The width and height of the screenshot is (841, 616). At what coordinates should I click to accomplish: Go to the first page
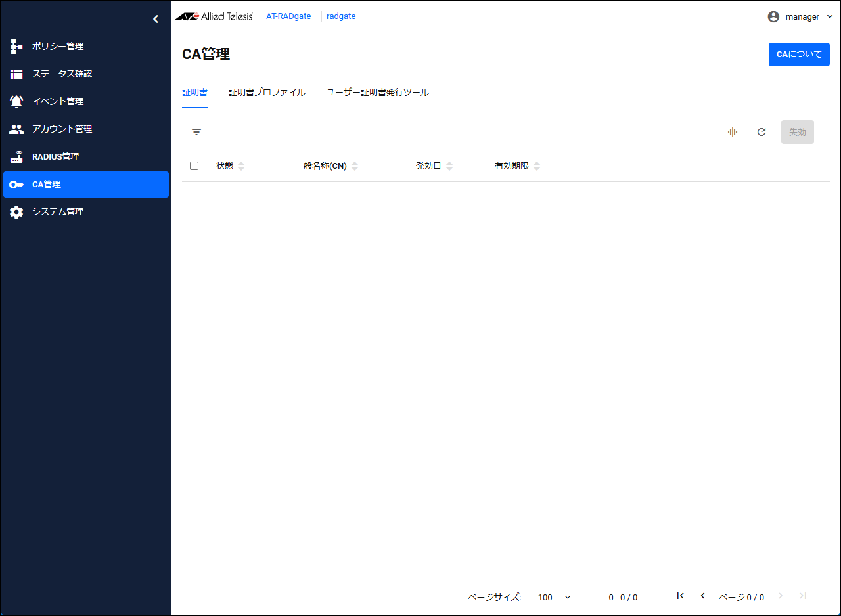pos(680,596)
